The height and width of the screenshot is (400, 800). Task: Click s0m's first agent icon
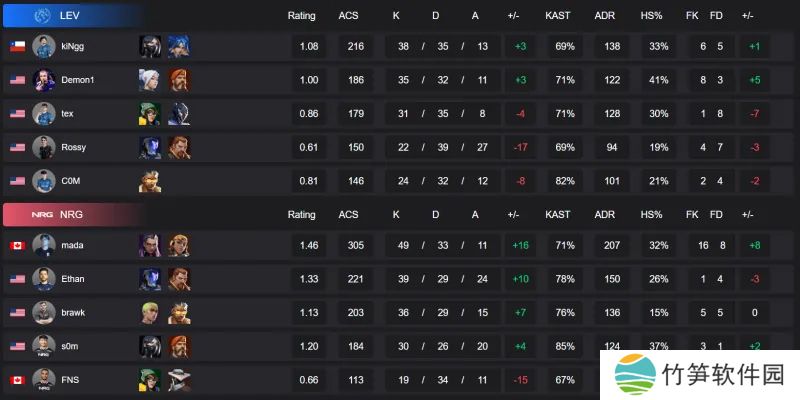click(150, 346)
